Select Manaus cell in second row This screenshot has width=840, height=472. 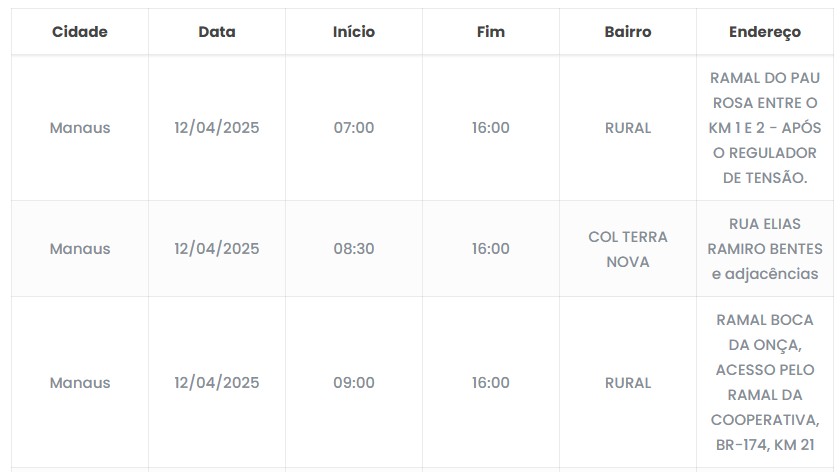click(80, 249)
